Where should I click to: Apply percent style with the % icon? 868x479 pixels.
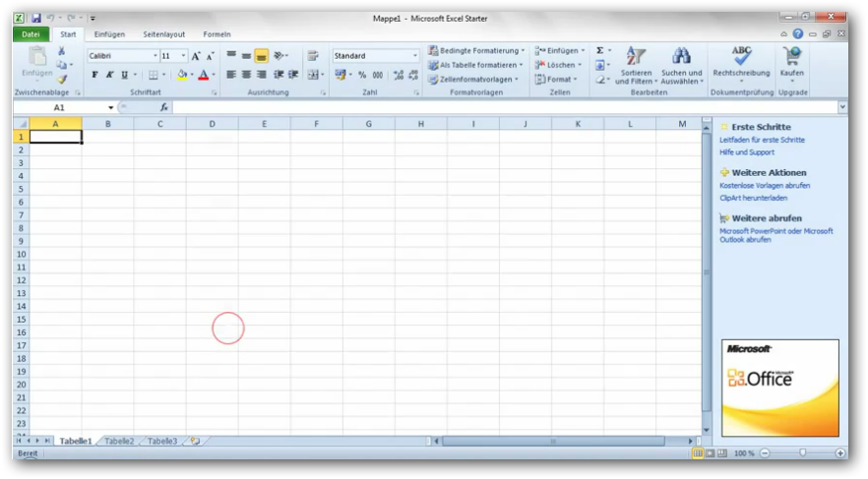click(x=362, y=75)
